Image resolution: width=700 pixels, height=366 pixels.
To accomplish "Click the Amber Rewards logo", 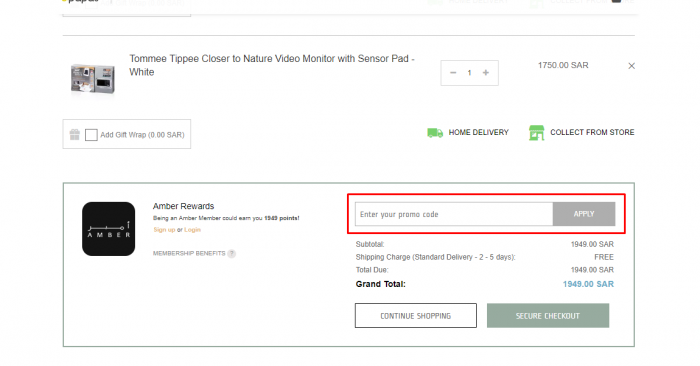I will [108, 229].
